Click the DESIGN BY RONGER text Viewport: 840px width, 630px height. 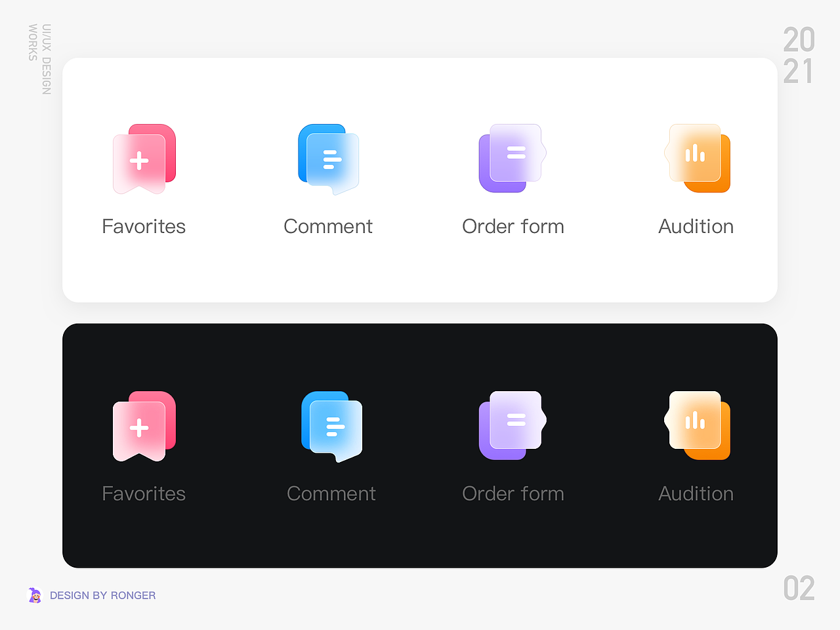pos(103,595)
